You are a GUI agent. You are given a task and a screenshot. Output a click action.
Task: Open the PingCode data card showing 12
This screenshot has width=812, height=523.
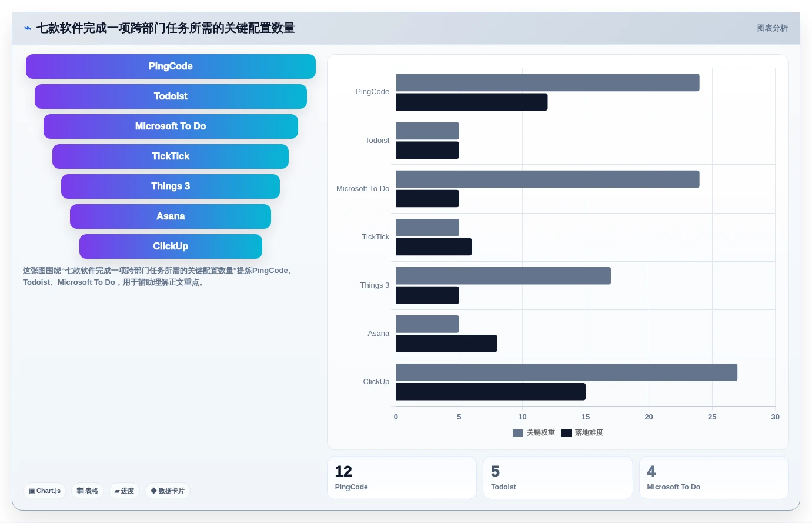coord(402,478)
